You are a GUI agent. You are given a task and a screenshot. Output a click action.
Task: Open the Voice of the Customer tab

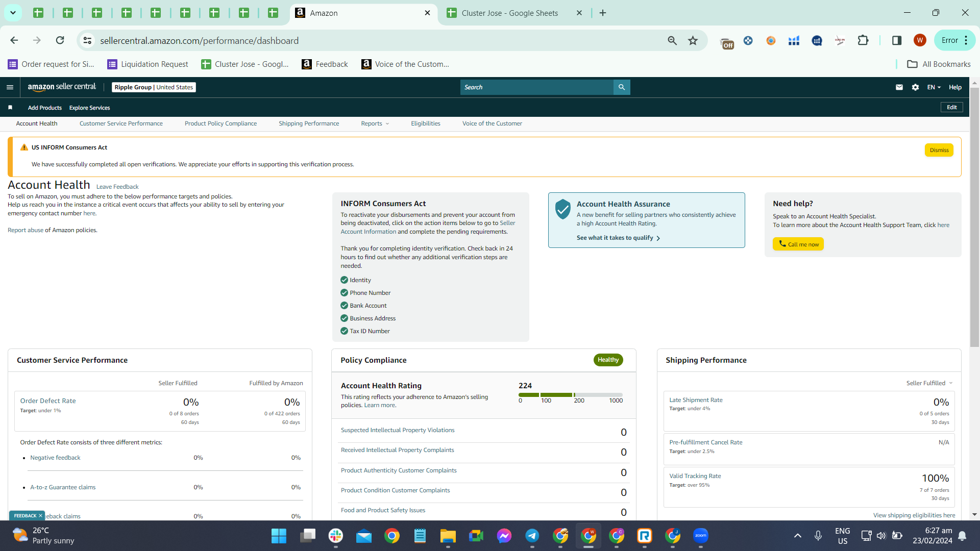pos(492,123)
